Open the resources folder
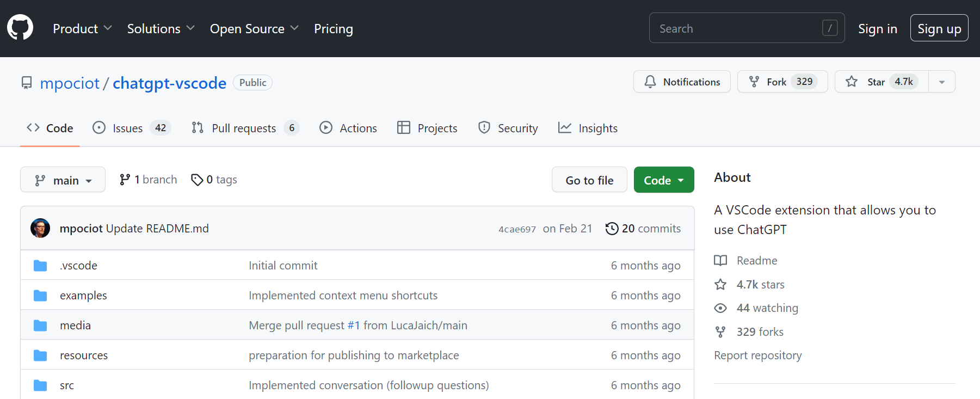980x399 pixels. tap(84, 355)
